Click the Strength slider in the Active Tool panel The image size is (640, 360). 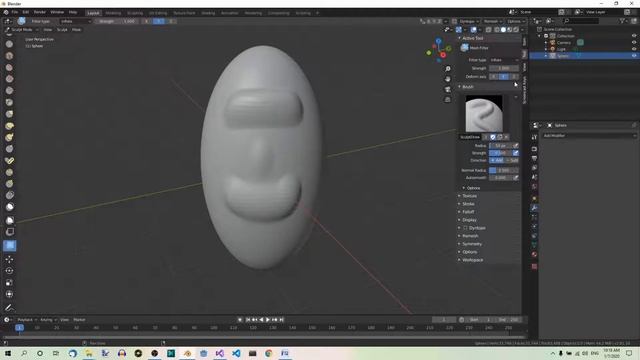pos(504,68)
